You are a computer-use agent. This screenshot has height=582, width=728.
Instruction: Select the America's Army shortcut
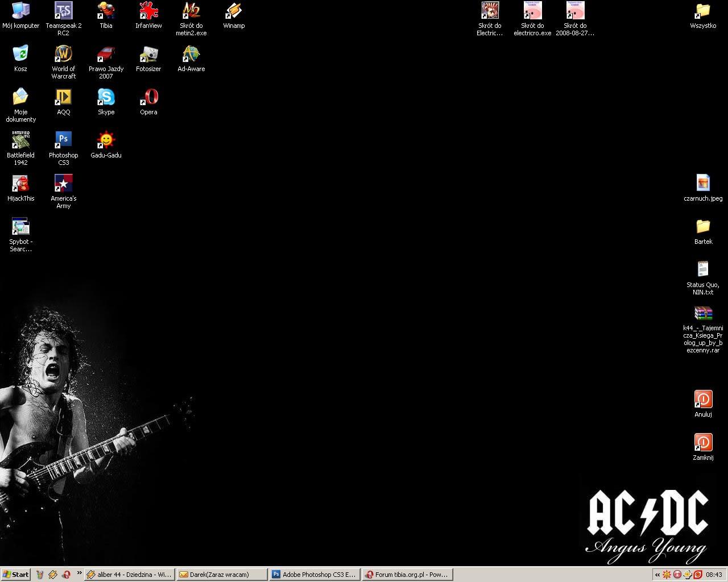[63, 192]
